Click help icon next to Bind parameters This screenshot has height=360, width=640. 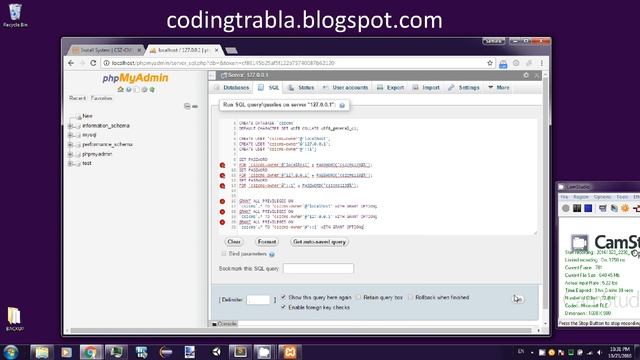[x=272, y=254]
